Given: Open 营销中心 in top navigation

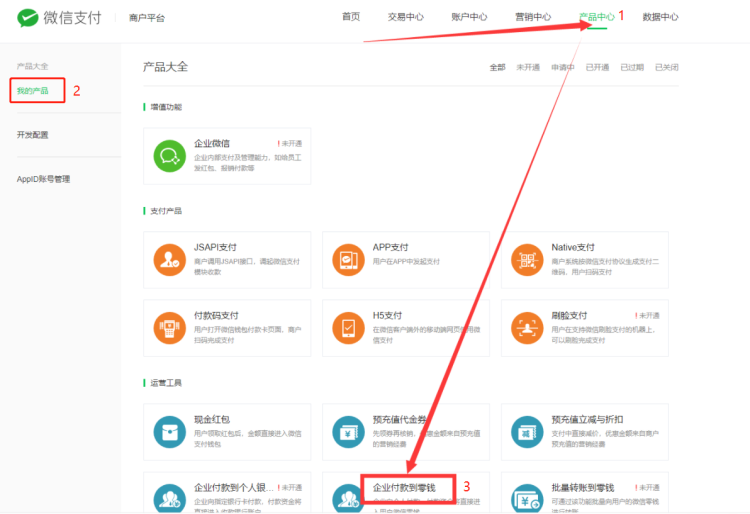Looking at the screenshot, I should (533, 17).
